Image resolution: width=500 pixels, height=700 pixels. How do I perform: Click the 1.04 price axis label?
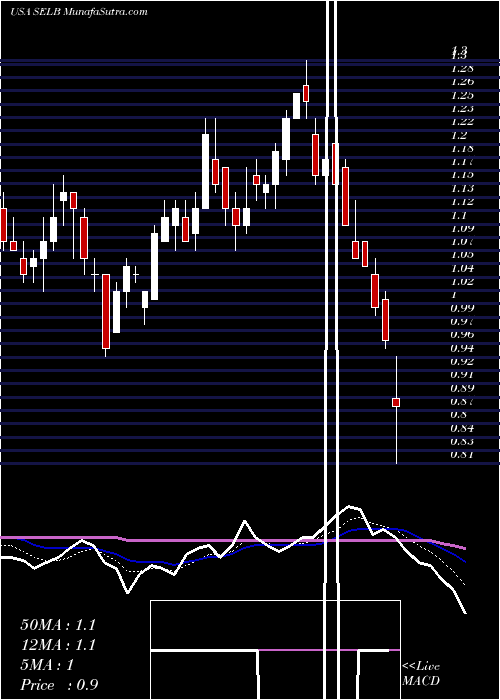(x=462, y=268)
